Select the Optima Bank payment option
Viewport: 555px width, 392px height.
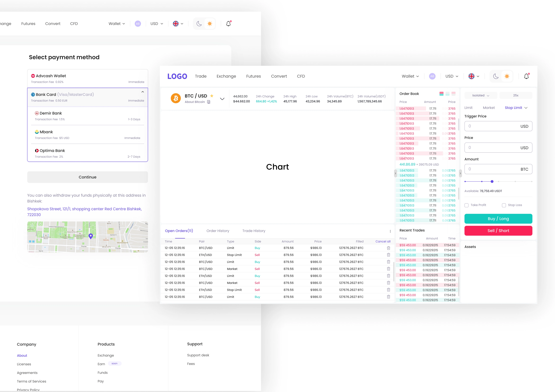coord(88,153)
